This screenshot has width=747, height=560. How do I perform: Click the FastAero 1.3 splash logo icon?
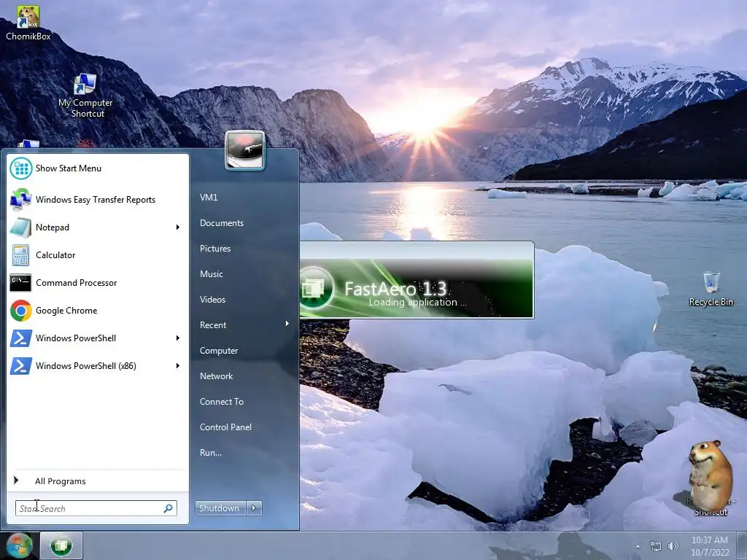315,288
